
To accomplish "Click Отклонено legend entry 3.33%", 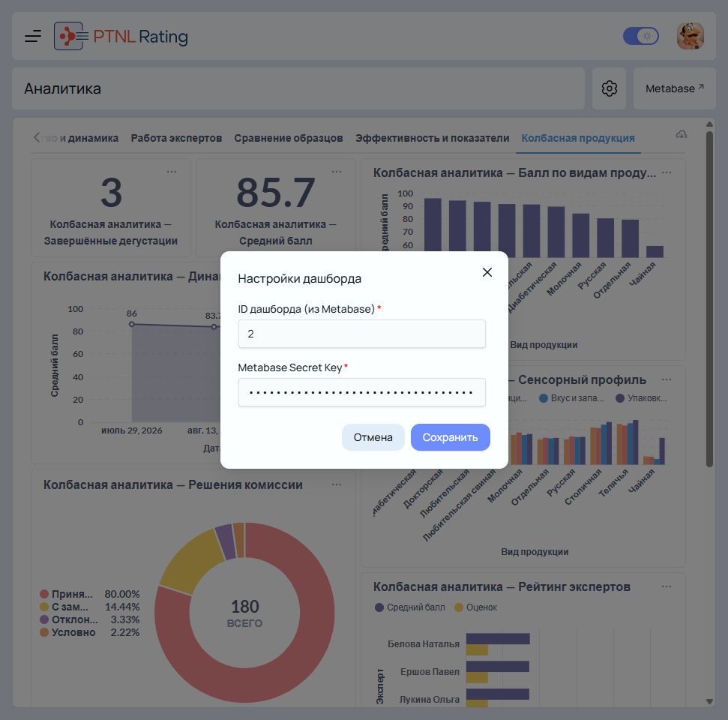I will (90, 619).
